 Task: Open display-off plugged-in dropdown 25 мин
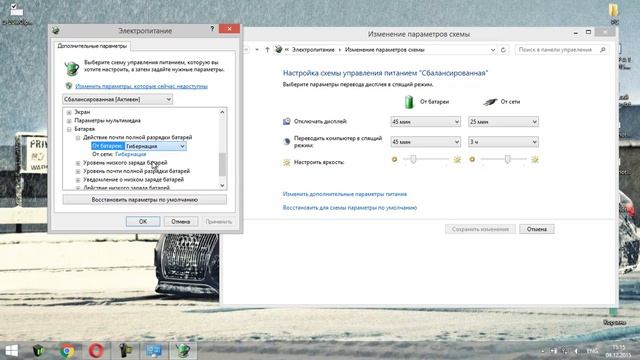coord(503,122)
